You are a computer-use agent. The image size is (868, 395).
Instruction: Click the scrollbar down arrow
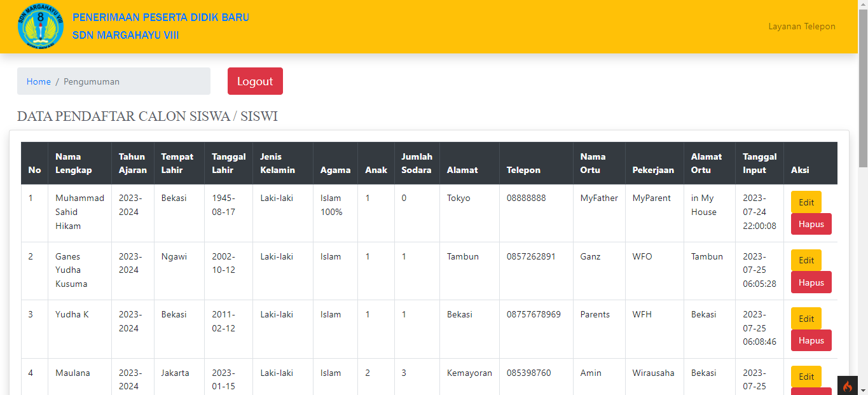(x=863, y=390)
